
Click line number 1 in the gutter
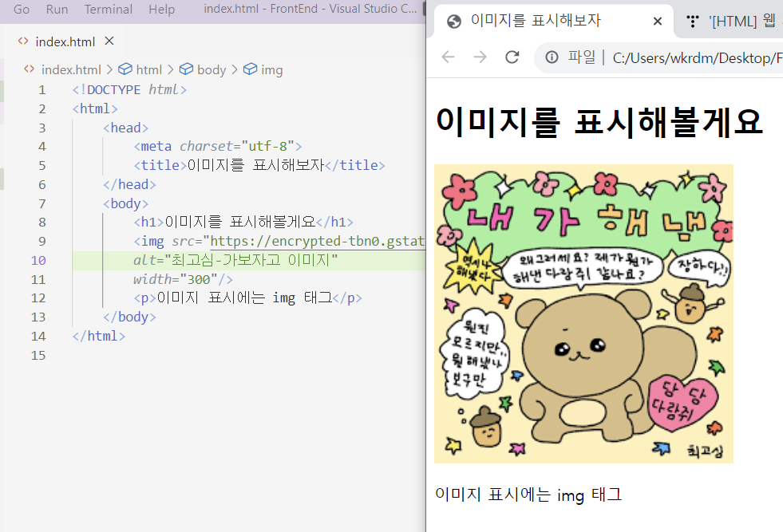pyautogui.click(x=42, y=90)
